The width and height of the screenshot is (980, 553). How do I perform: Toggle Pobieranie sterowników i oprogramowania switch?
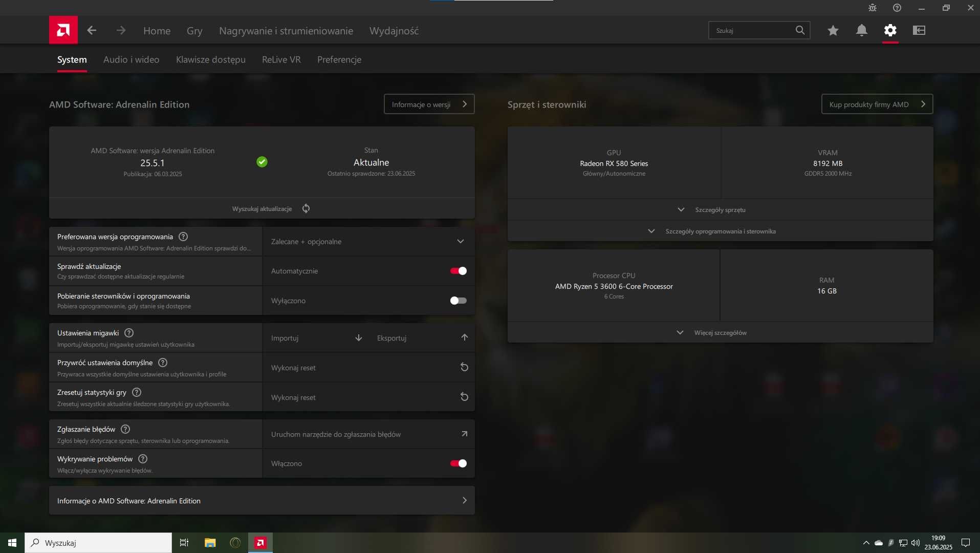pos(458,301)
